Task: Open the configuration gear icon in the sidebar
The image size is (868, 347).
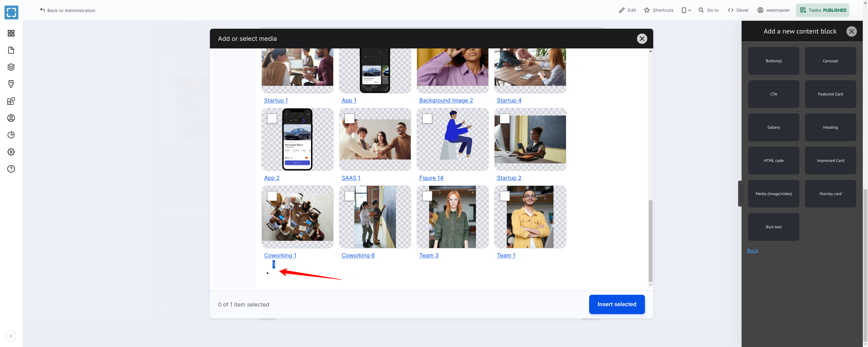Action: 11,152
